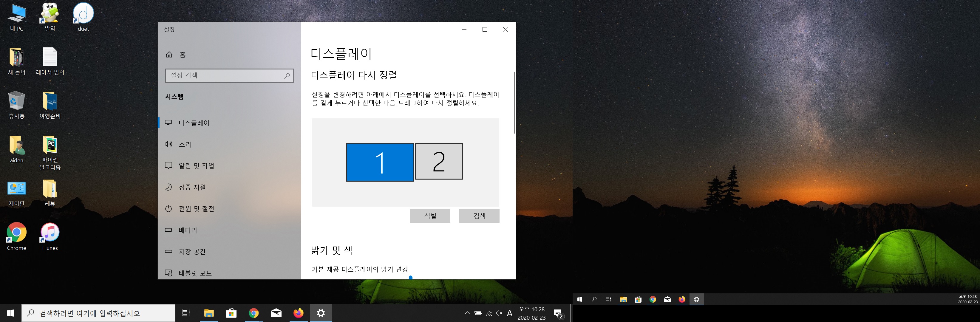Click the muted volume tray icon

tap(499, 313)
